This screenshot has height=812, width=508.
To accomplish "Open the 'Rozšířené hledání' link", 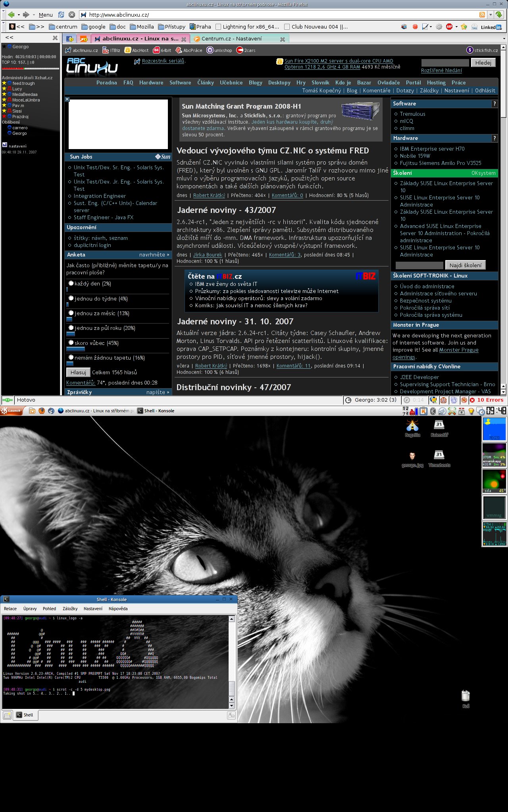I will pos(441,71).
